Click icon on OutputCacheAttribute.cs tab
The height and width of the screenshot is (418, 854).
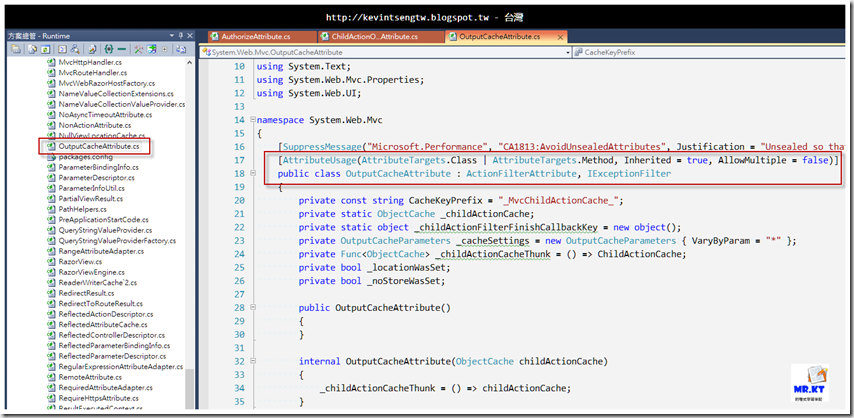453,37
